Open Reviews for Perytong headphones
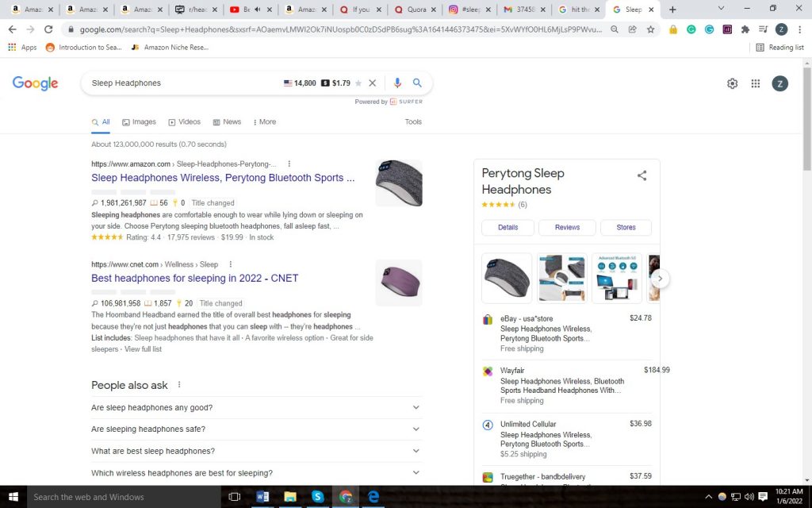 click(x=567, y=227)
